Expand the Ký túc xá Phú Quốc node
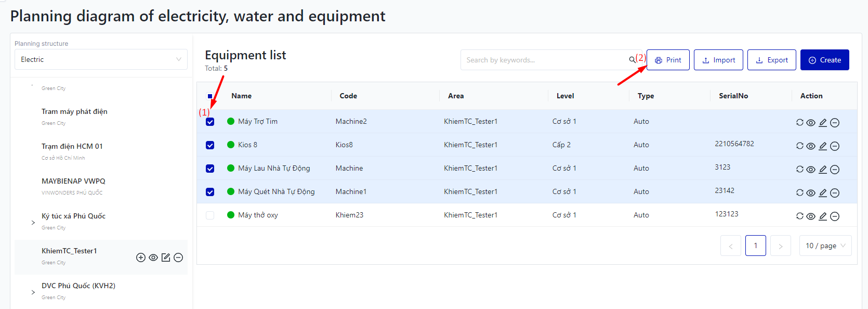Screen dimensions: 868x309 point(33,223)
